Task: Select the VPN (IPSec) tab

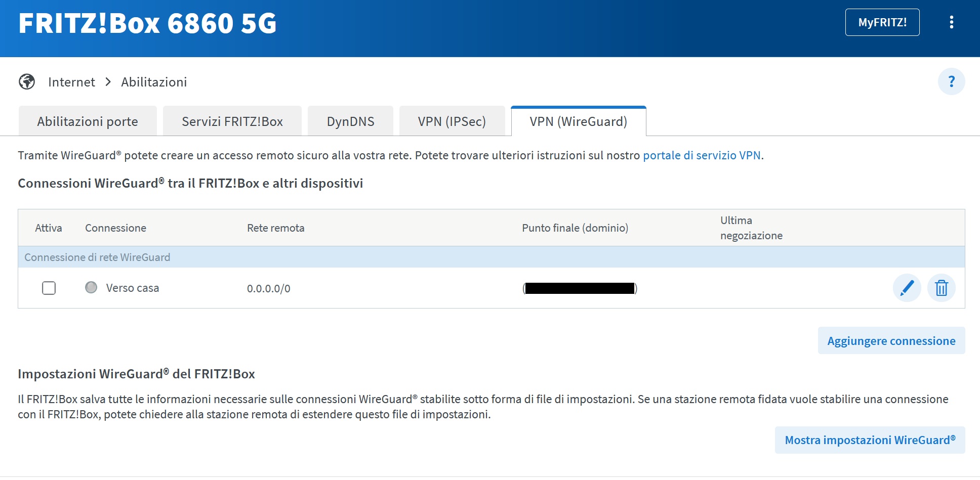Action: tap(452, 121)
